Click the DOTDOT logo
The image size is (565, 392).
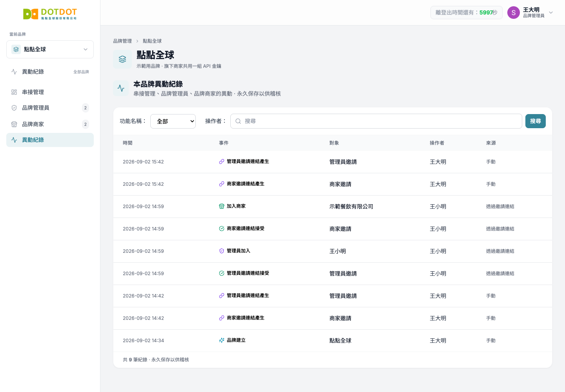[50, 14]
